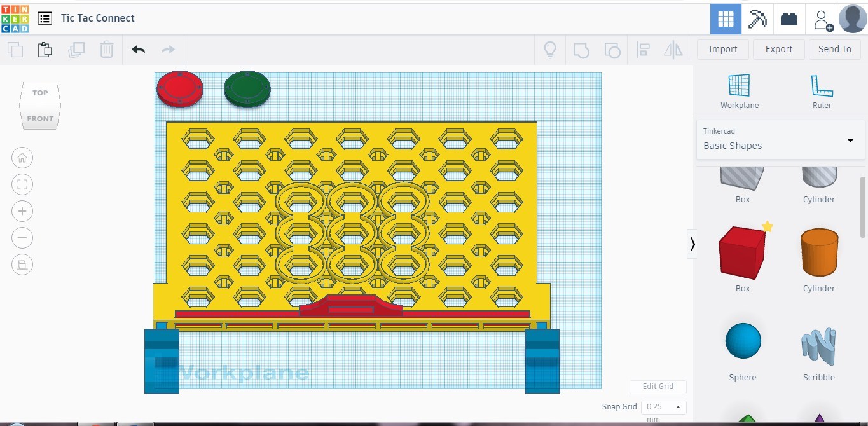
Task: Click the Zoom out minus button
Action: click(22, 238)
